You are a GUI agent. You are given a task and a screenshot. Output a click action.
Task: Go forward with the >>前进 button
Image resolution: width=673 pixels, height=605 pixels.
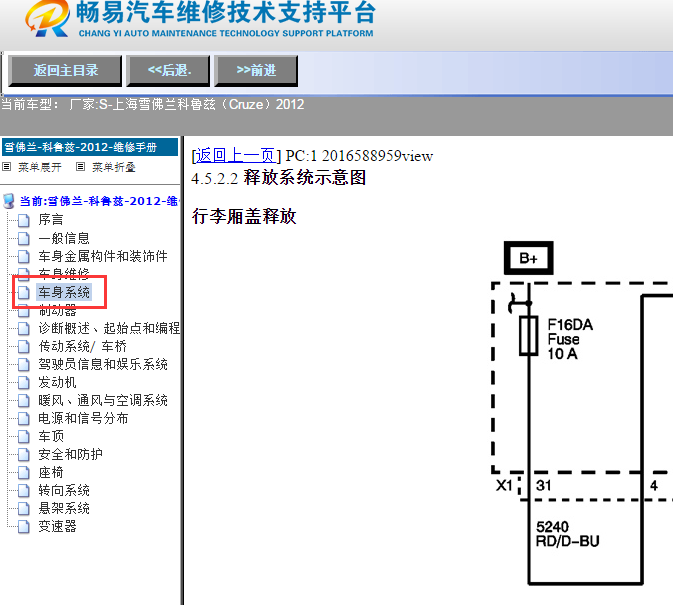click(x=256, y=70)
